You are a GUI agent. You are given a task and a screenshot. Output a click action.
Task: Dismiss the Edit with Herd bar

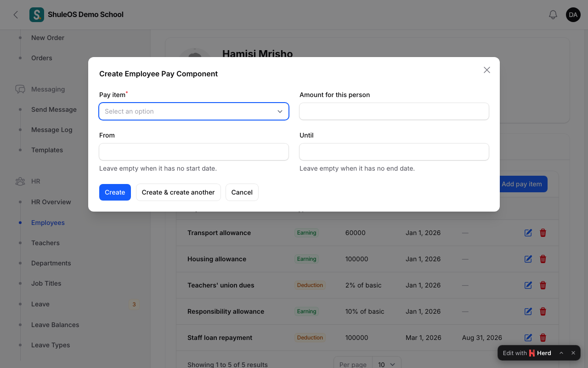pos(573,353)
